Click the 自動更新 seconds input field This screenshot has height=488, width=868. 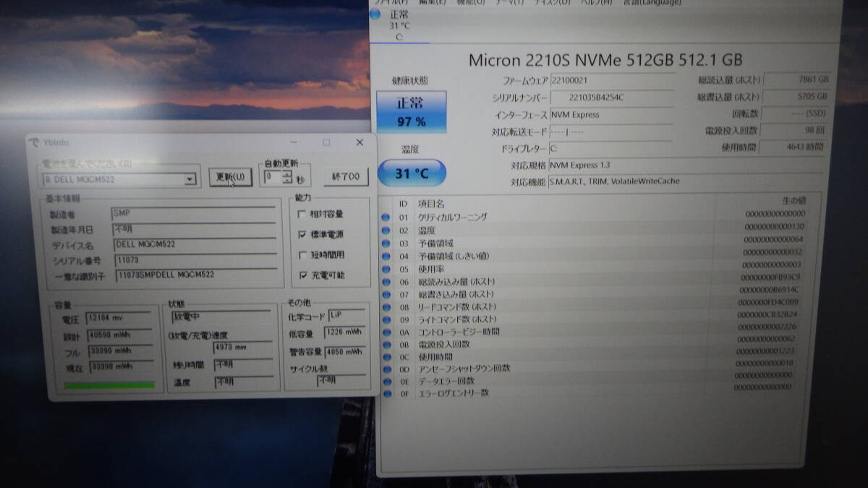point(273,177)
